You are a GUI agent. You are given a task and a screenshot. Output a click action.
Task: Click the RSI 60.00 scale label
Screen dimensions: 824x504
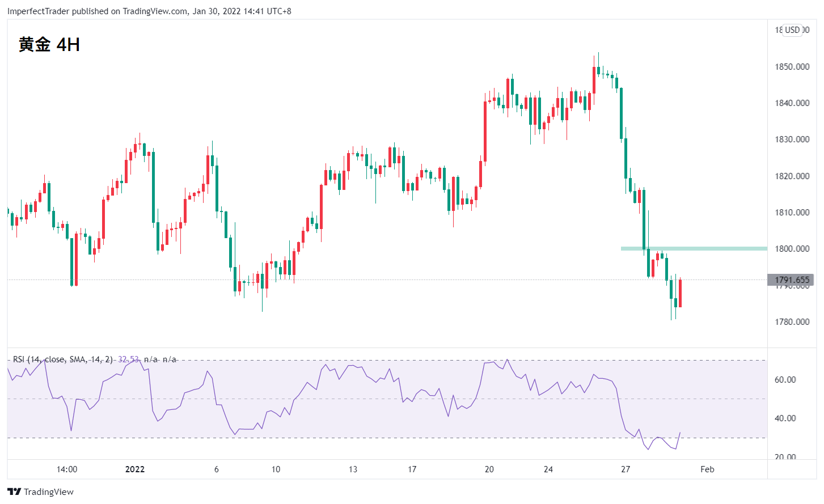pos(785,379)
